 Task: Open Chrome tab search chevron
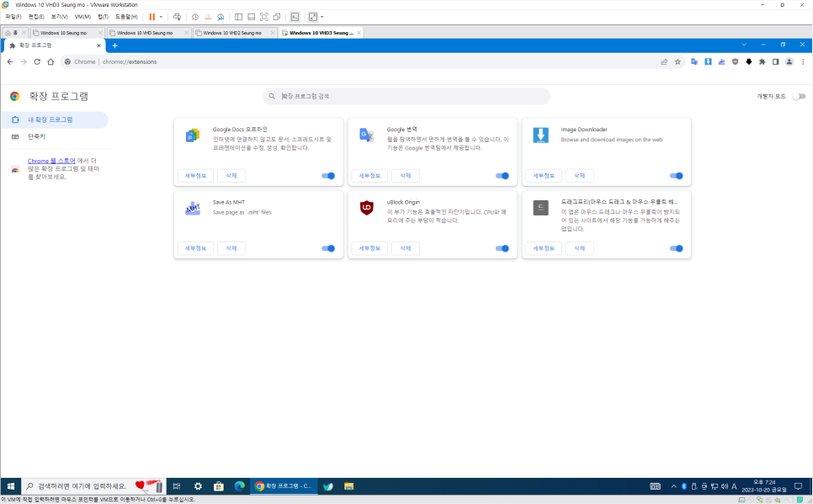[744, 45]
